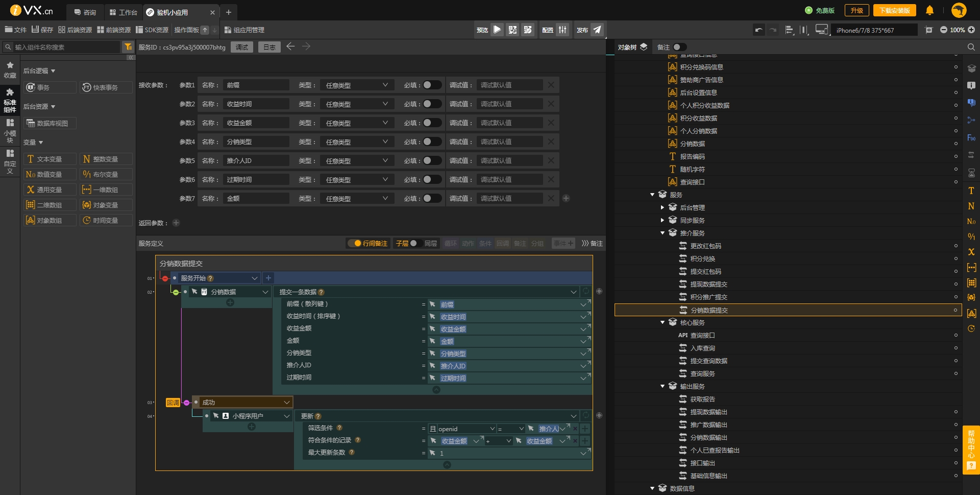Collapse the 后台逻辑 section header
Screen dimensions: 980x495
coord(39,70)
